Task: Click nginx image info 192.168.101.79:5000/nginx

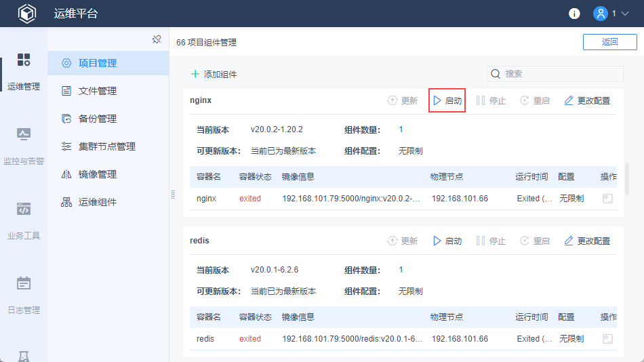Action: (x=351, y=199)
